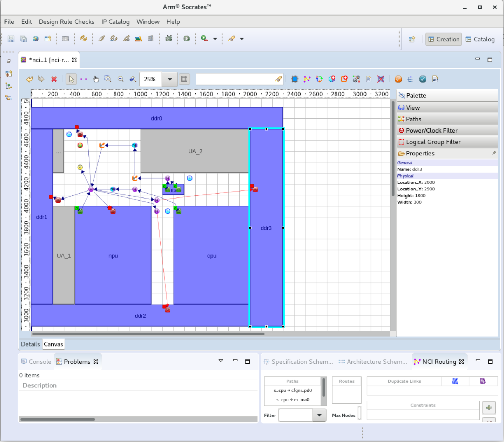This screenshot has height=442, width=504.
Task: Click the red X delete icon
Action: [x=54, y=79]
